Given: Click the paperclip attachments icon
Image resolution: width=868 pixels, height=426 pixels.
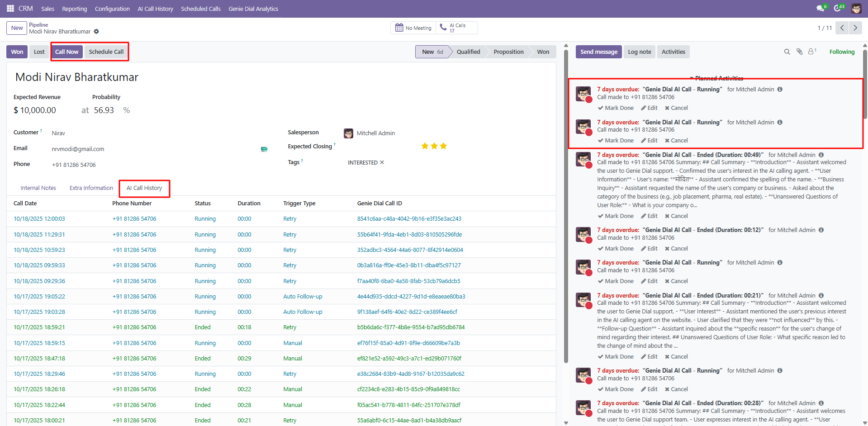Looking at the screenshot, I should tap(800, 52).
